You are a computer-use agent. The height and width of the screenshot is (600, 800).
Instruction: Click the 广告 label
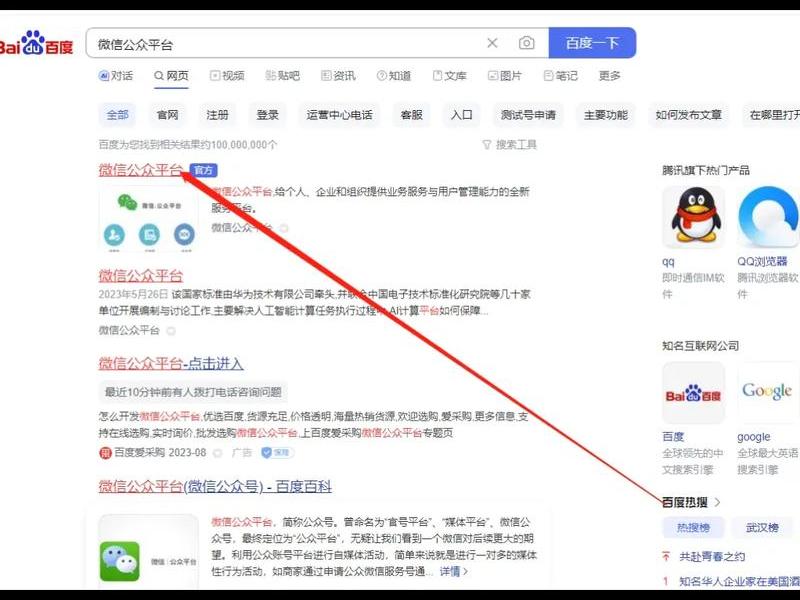tap(242, 453)
